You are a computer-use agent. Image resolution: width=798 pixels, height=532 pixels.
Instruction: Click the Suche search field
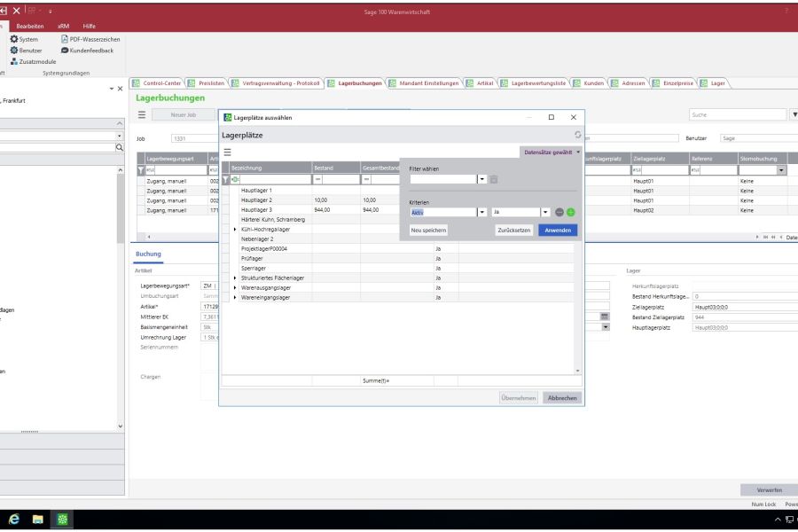point(738,115)
